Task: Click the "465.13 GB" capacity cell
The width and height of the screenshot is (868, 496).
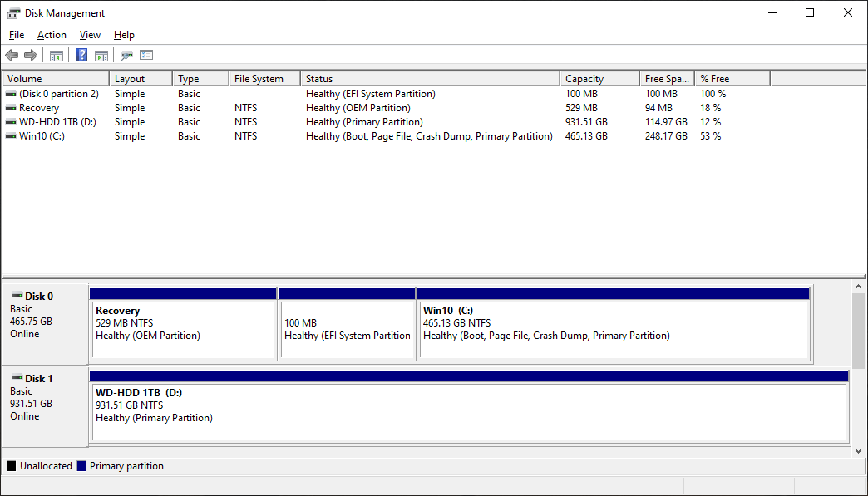Action: pos(586,136)
